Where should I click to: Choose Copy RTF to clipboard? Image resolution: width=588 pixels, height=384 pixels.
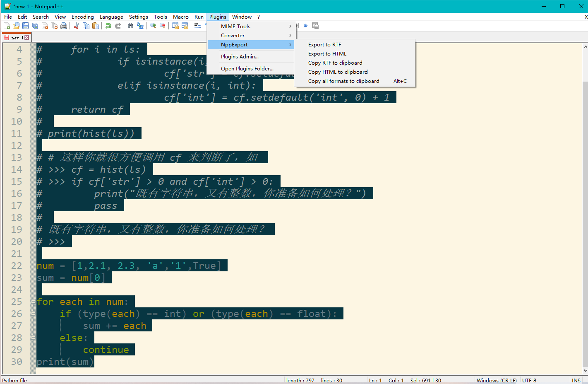355,63
